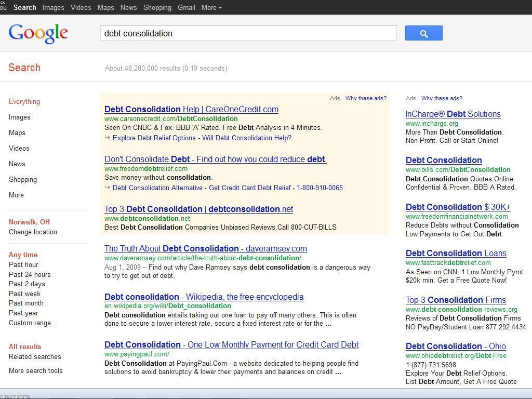Select Videos filter in left sidebar
Image resolution: width=532 pixels, height=399 pixels.
coord(19,149)
